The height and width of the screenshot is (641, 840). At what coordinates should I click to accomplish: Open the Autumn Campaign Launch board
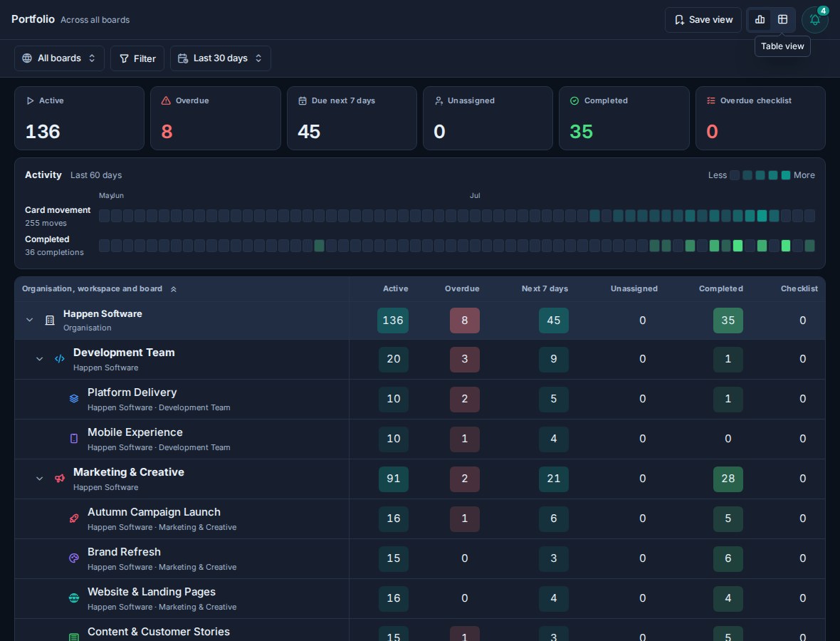tap(154, 512)
